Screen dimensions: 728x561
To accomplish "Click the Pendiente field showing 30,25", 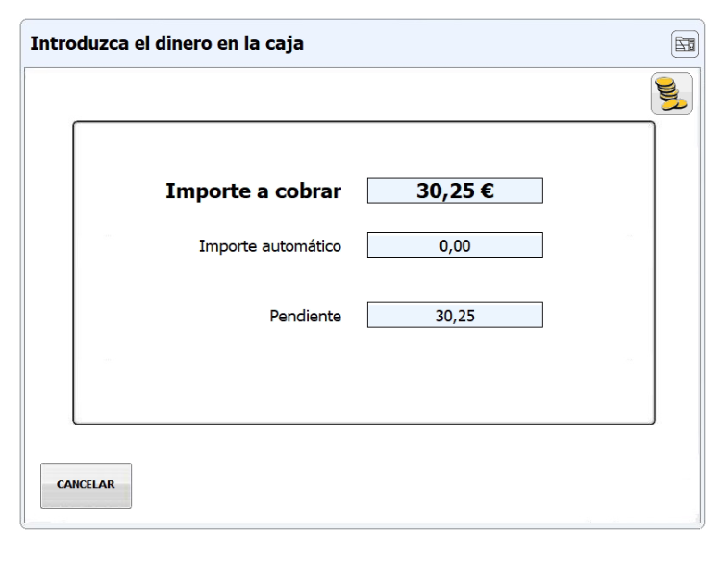I will [x=455, y=315].
